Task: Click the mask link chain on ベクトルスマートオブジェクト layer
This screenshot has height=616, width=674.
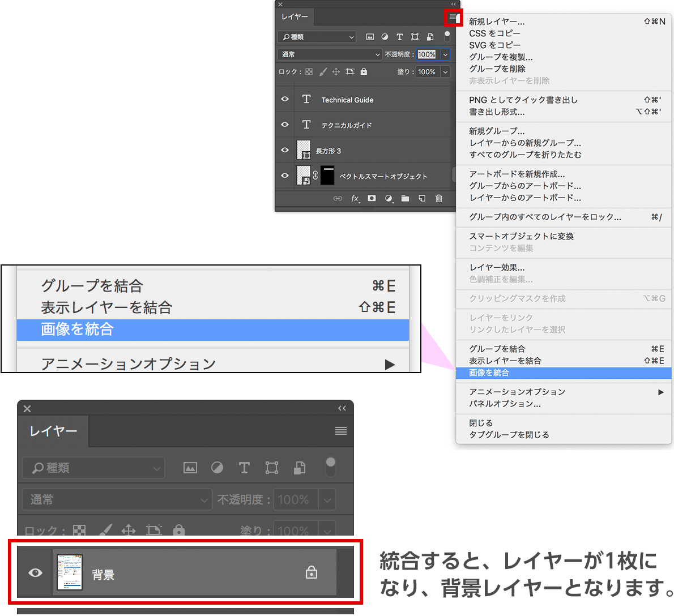Action: pyautogui.click(x=315, y=176)
